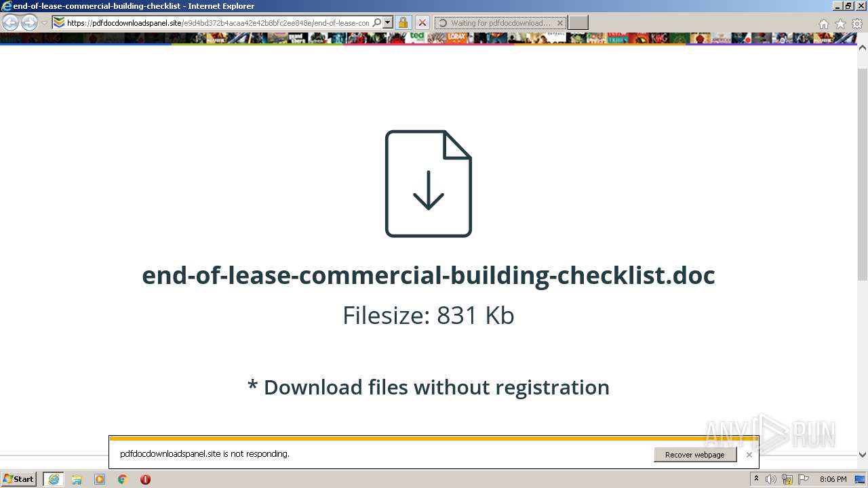Launch Windows Media Player from taskbar
This screenshot has height=488, width=868.
100,479
